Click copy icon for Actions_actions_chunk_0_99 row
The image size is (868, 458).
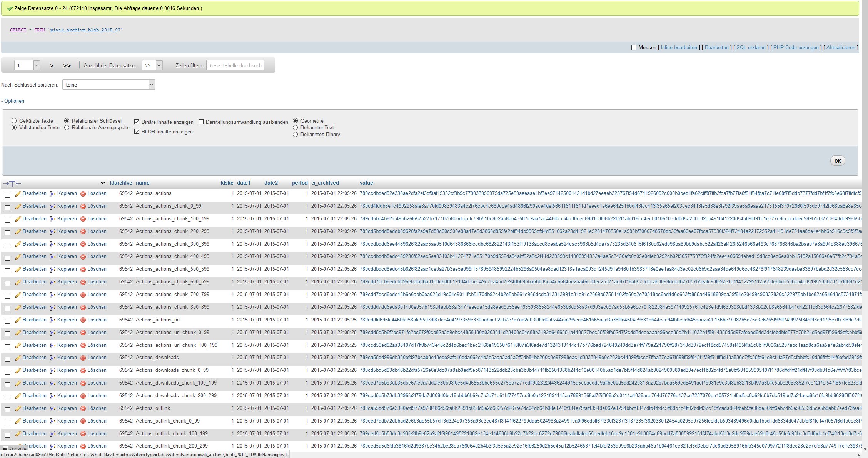[x=53, y=207]
